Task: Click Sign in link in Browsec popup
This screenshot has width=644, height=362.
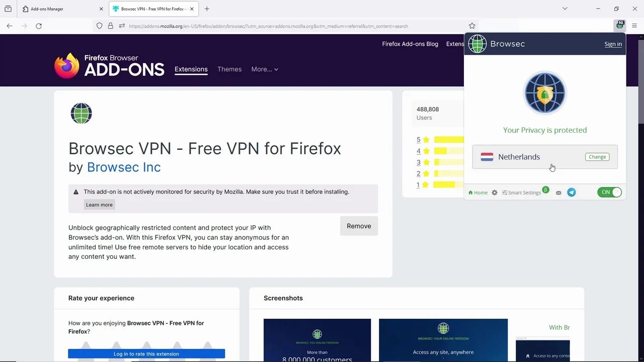Action: point(613,44)
